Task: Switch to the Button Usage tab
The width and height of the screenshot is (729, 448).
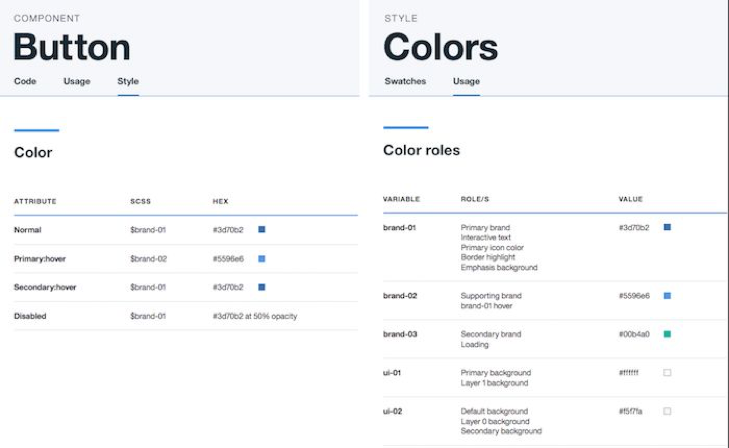Action: click(77, 81)
